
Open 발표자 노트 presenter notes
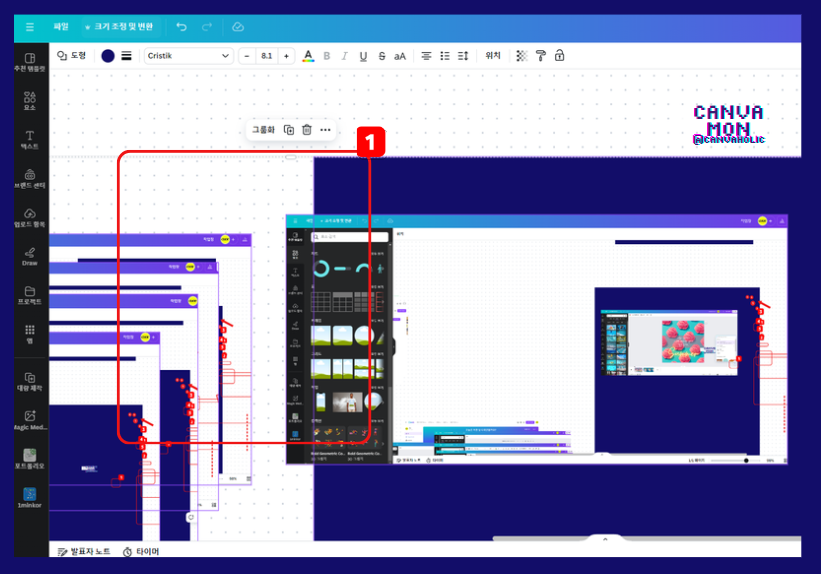point(84,551)
